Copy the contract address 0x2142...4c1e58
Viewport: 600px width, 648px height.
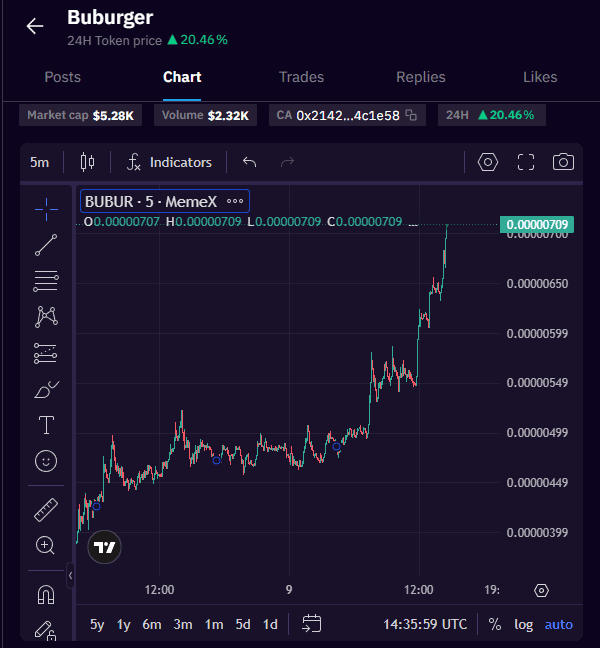click(410, 115)
